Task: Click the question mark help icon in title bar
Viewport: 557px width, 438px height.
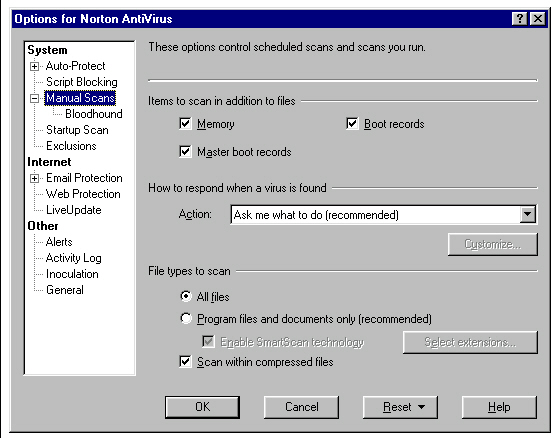Action: coord(520,18)
